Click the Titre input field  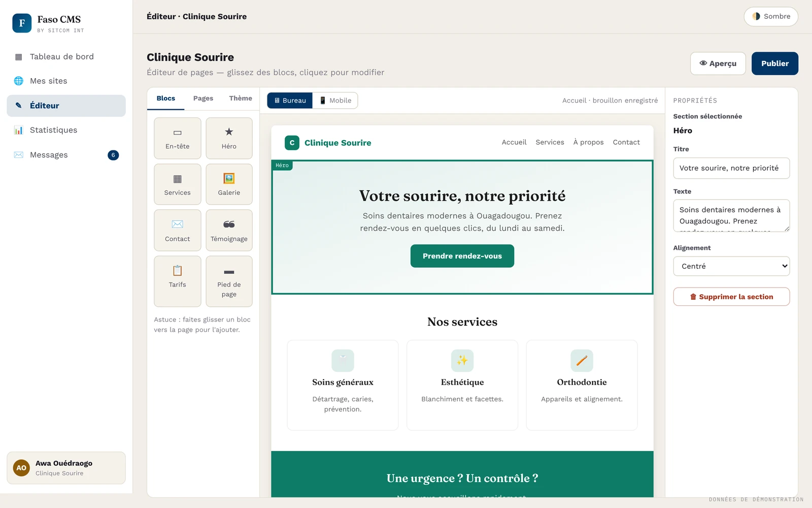click(731, 168)
